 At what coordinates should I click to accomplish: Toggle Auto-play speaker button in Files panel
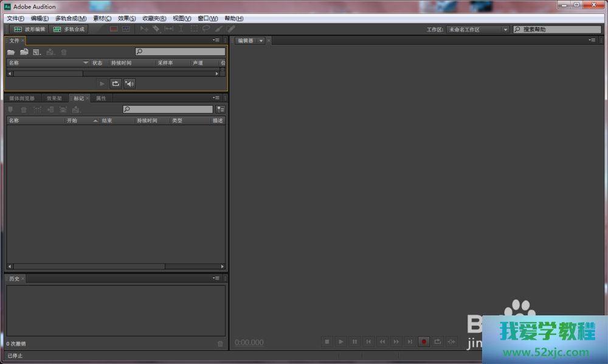pos(129,83)
